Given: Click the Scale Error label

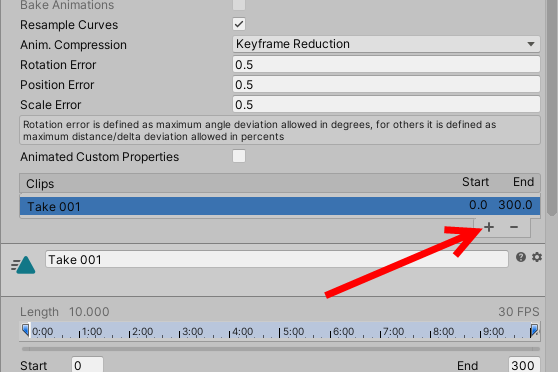Looking at the screenshot, I should tap(51, 105).
